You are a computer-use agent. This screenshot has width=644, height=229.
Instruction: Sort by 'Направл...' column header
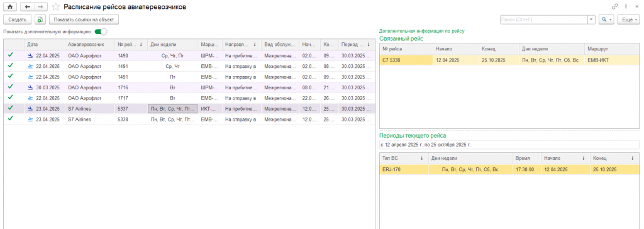pyautogui.click(x=241, y=44)
